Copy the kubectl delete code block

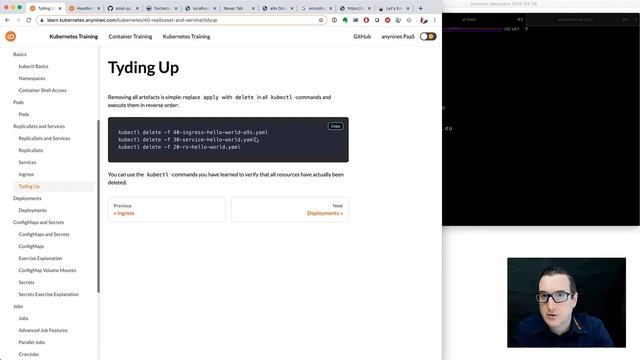coord(336,126)
